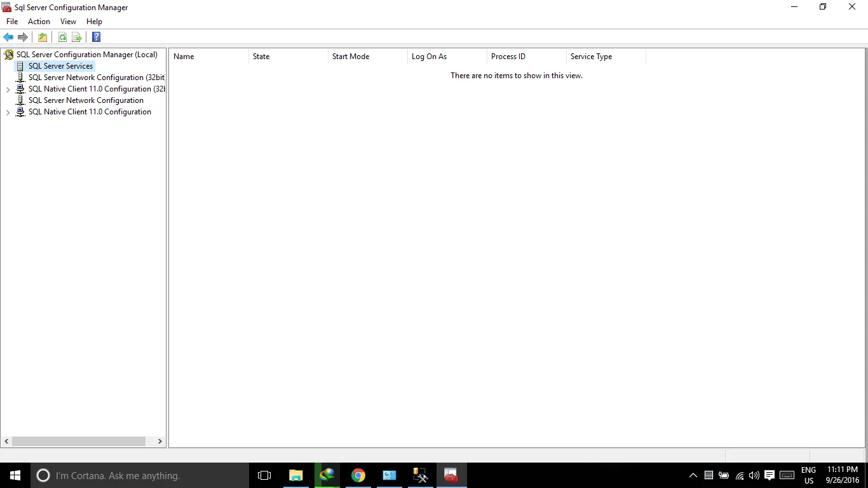Click the gray Forward arrow in the toolbar

23,37
